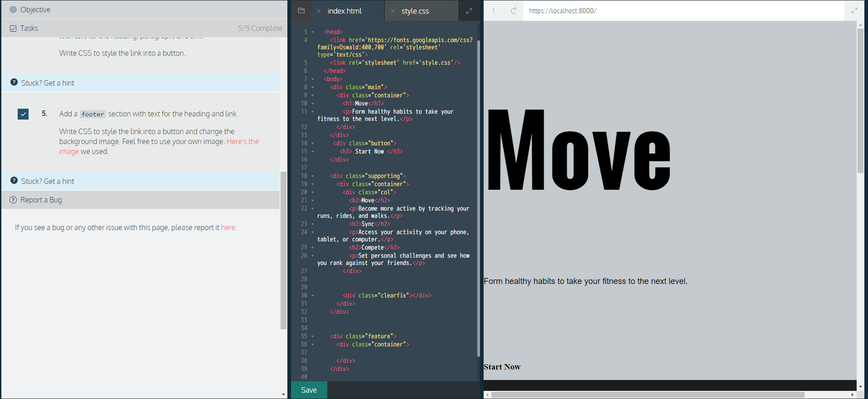
Task: Collapse the body tag fold arrow on line 7
Action: tap(312, 79)
